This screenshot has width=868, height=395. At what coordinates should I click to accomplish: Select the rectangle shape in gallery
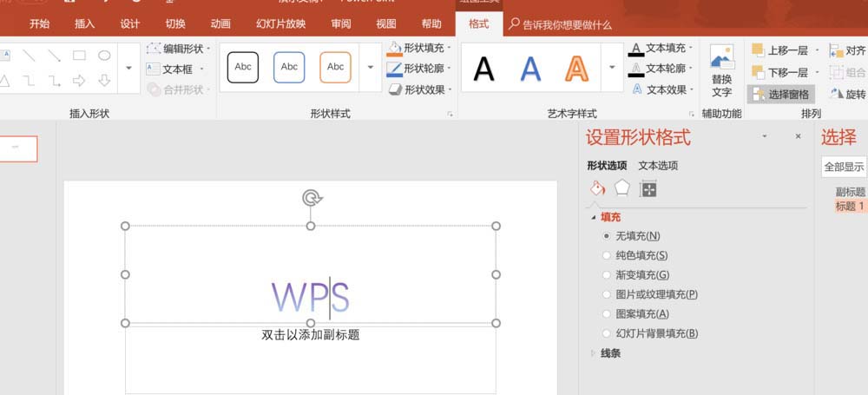click(x=79, y=56)
